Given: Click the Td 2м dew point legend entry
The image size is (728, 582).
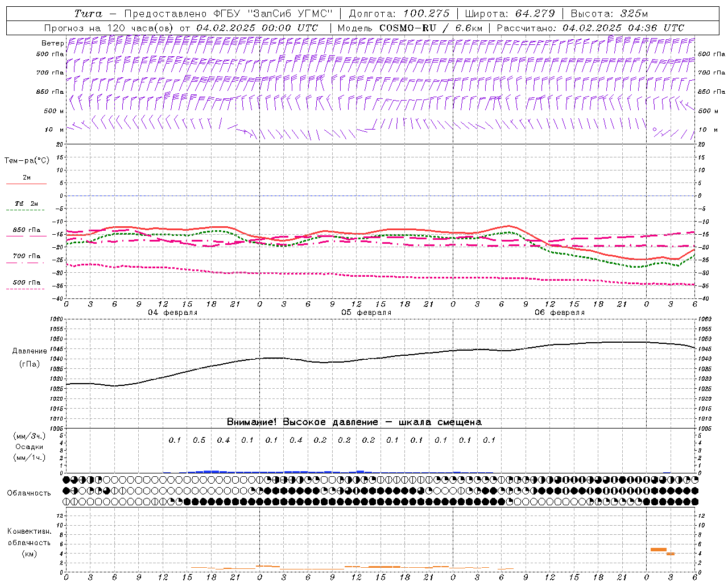Looking at the screenshot, I should pos(27,203).
